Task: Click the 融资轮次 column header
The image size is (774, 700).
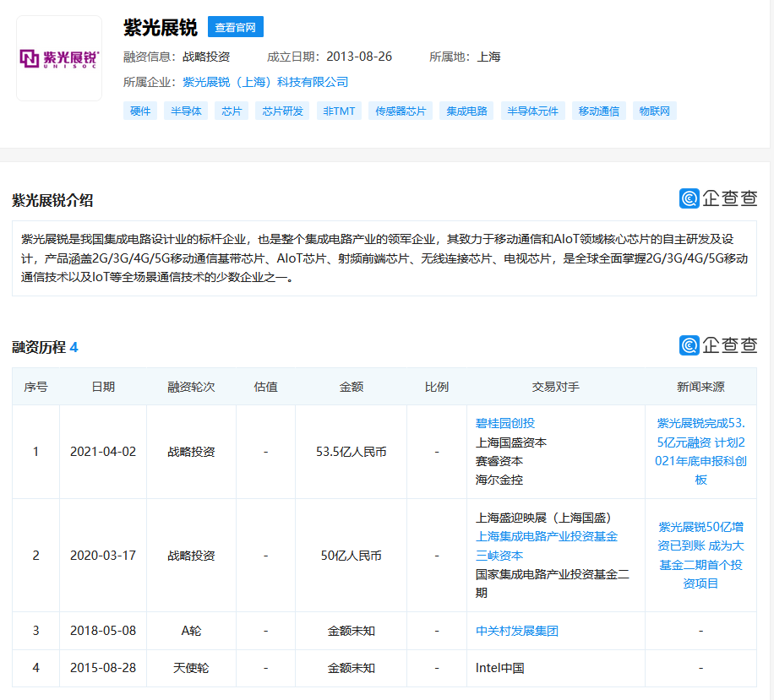Action: [191, 387]
